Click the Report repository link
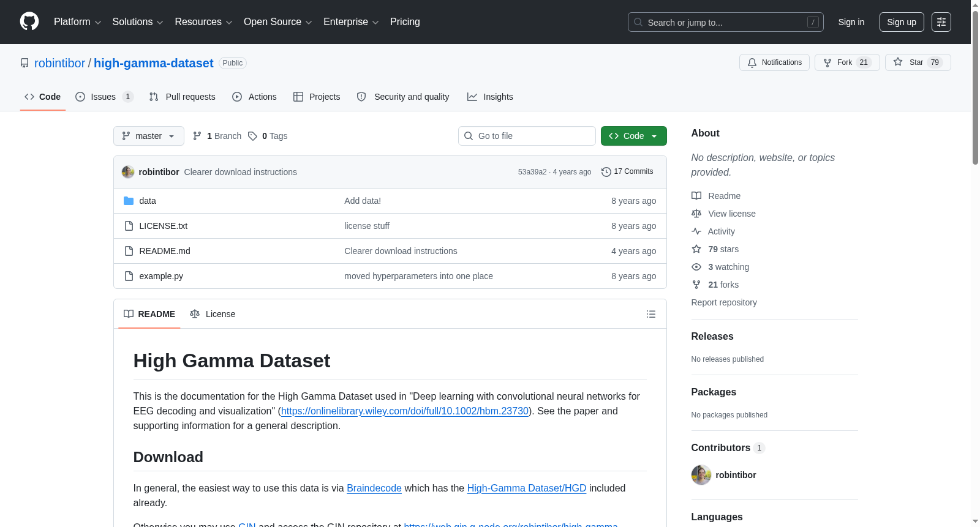This screenshot has width=980, height=527. 724,302
